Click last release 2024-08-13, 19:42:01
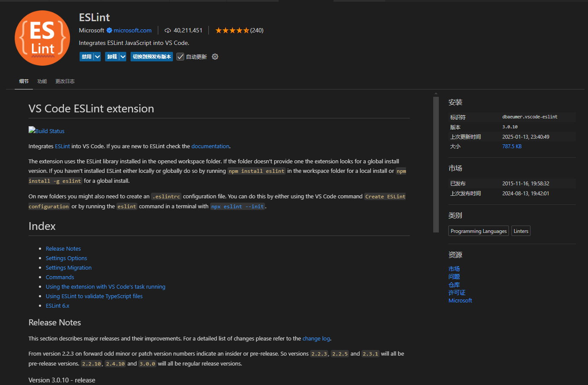588x385 pixels. [526, 194]
